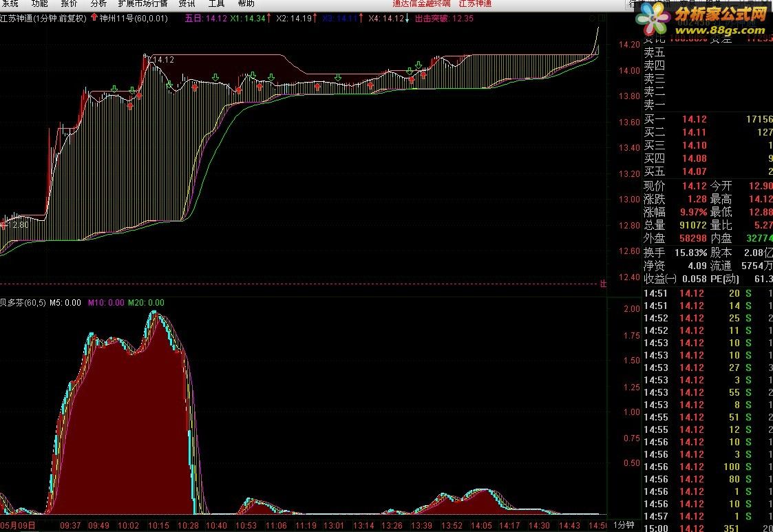Screen dimensions: 773x532
Task: Click the X4: 14.12 indicator value
Action: [386, 19]
